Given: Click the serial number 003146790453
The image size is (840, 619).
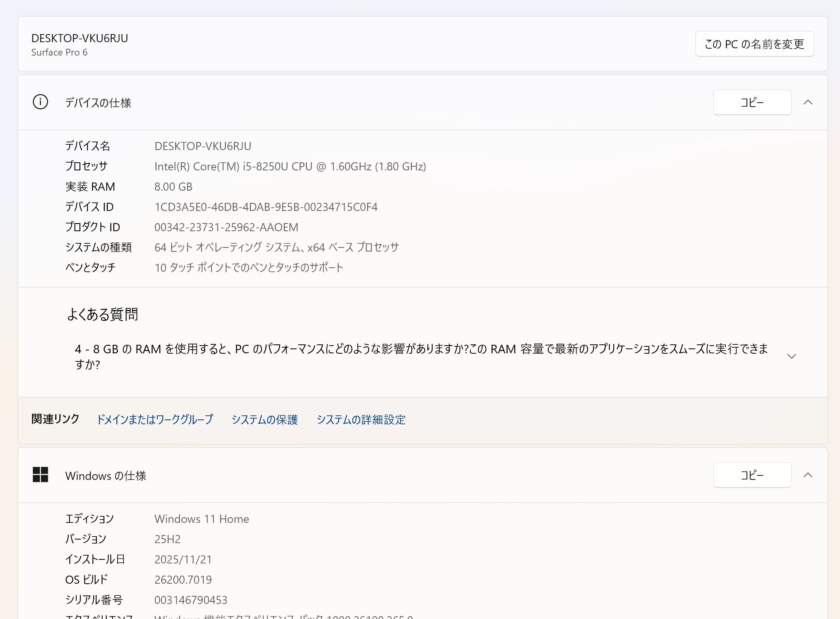Looking at the screenshot, I should [191, 600].
